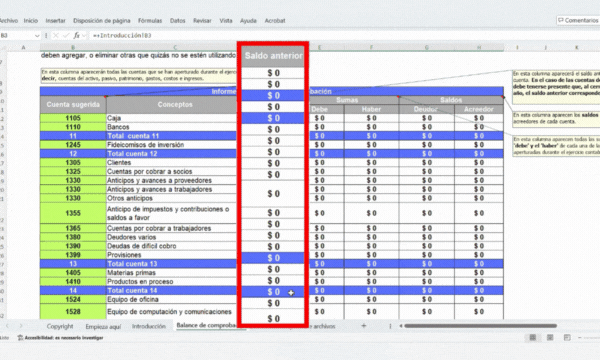600x360 pixels.
Task: Switch to Normal view icon
Action: (x=533, y=337)
